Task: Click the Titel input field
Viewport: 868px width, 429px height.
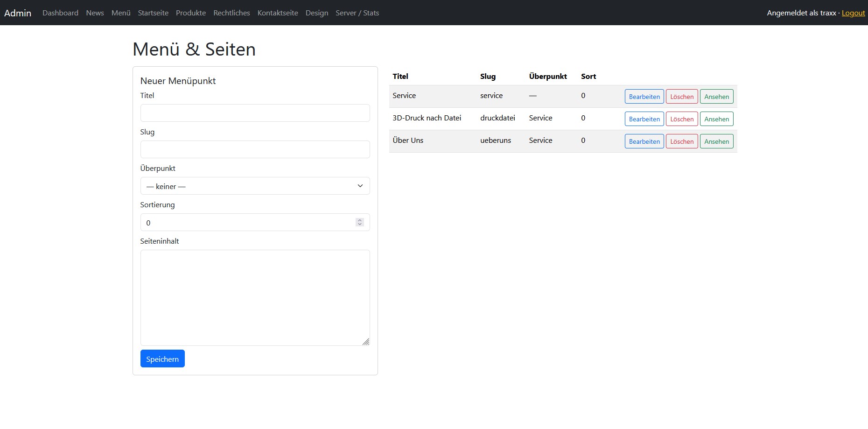Action: pos(255,113)
